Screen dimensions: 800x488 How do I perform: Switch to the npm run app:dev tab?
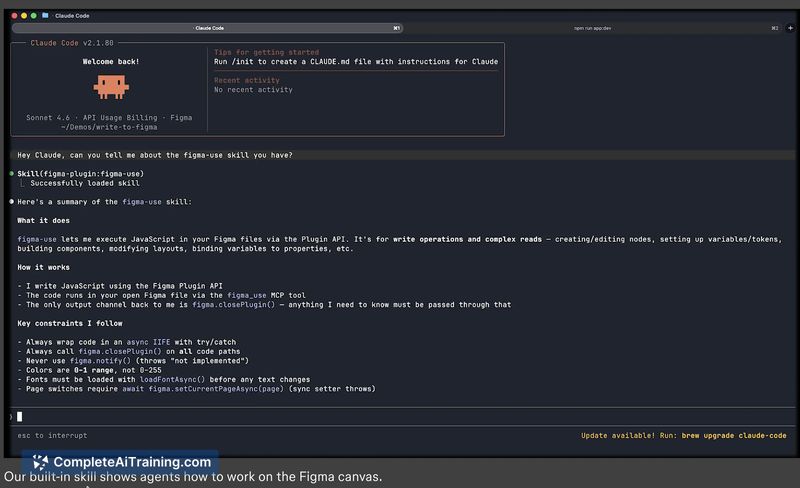click(x=592, y=28)
